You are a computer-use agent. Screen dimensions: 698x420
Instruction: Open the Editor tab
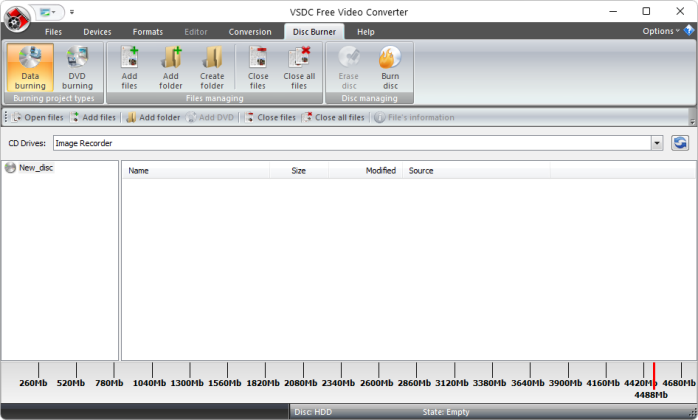pyautogui.click(x=196, y=32)
